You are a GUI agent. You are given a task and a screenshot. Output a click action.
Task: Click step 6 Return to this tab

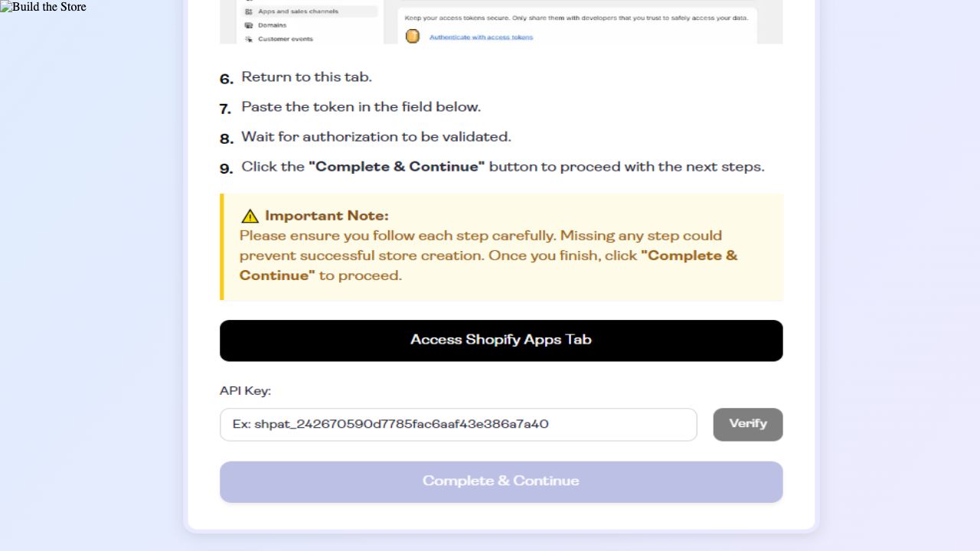306,77
